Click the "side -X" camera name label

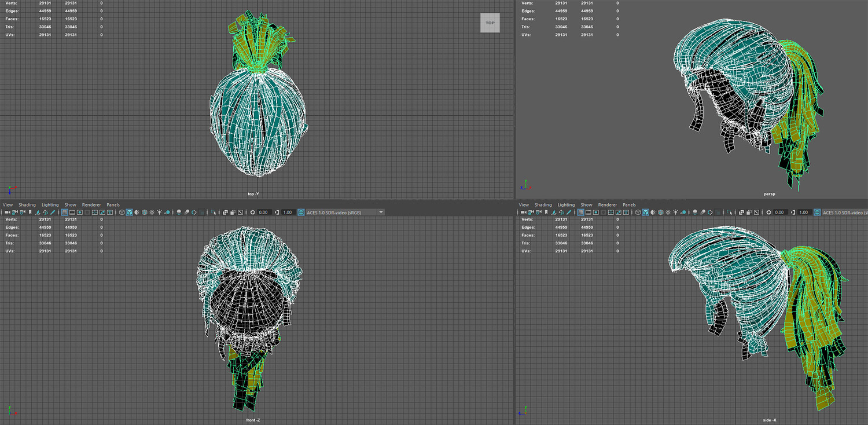click(770, 420)
